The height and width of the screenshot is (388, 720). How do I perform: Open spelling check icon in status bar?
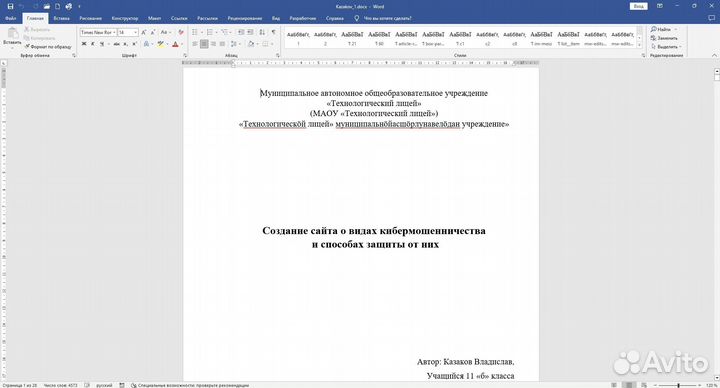87,385
